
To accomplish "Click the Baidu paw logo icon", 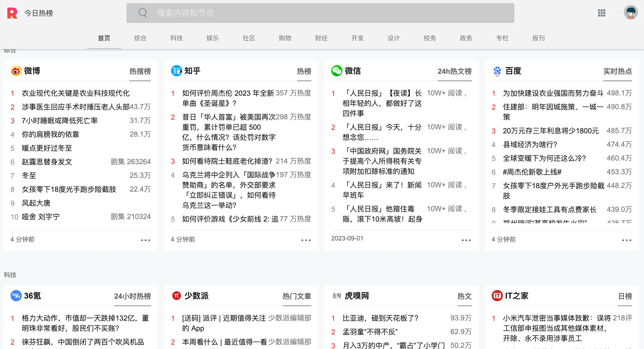I will pos(497,71).
